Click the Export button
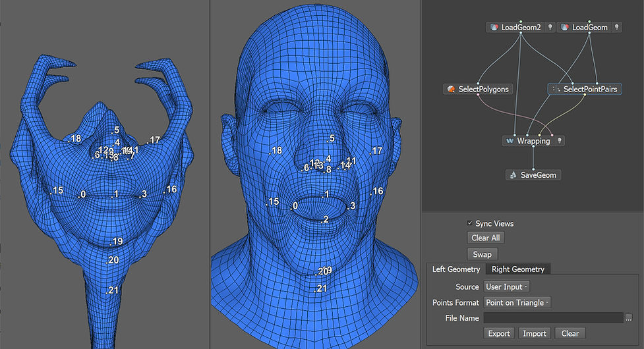This screenshot has width=644, height=349. point(498,333)
